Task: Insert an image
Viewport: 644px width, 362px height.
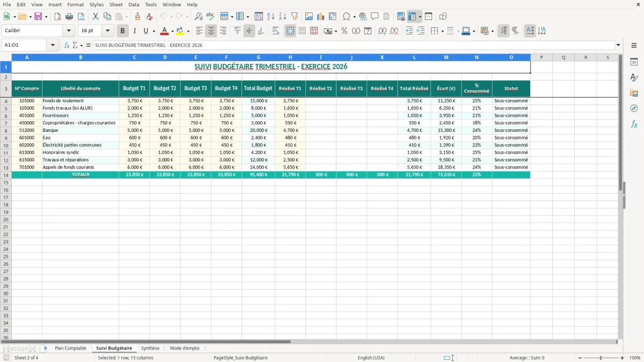Action: point(309,17)
